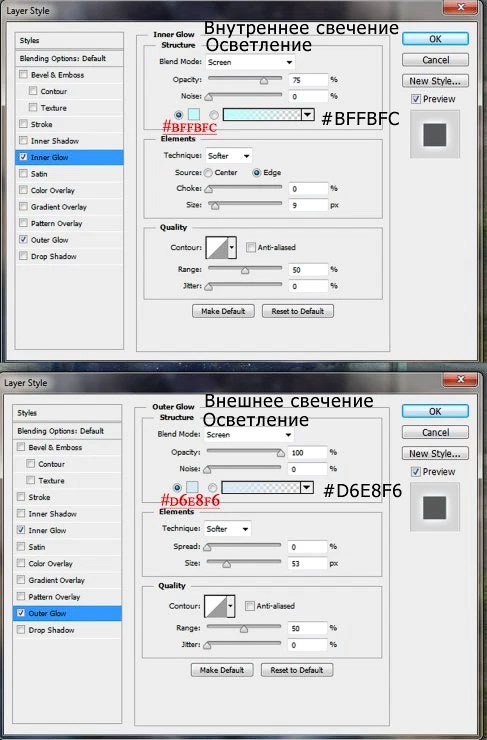Viewport: 487px width, 740px height.
Task: Click Size value field showing 53
Action: [x=307, y=563]
